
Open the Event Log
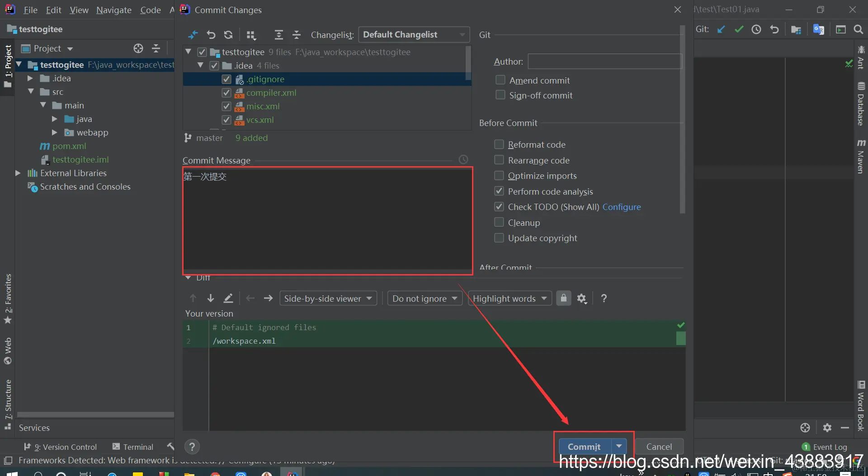pyautogui.click(x=825, y=447)
